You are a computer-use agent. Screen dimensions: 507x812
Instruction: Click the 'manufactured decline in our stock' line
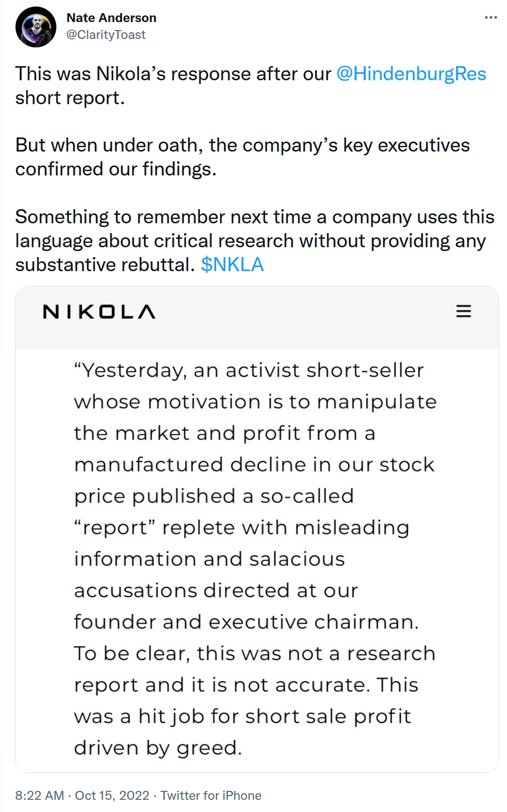click(254, 464)
